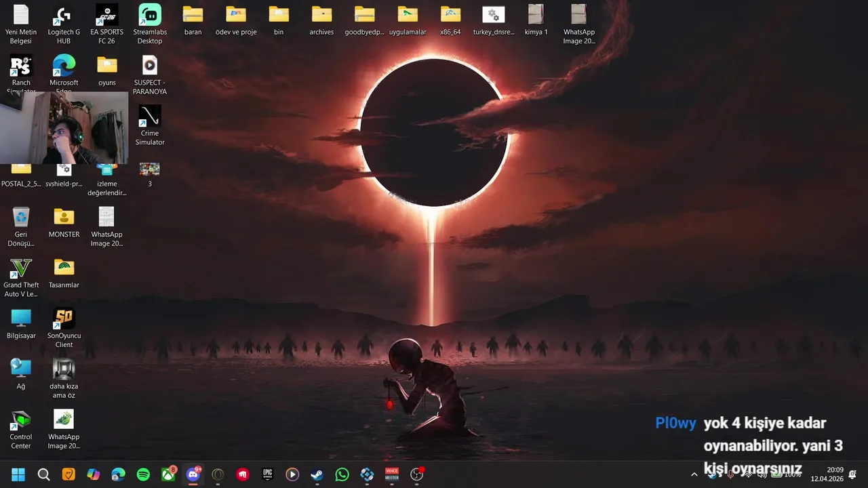Expand hidden system tray icons
Screen dimensions: 868x488
tap(694, 474)
